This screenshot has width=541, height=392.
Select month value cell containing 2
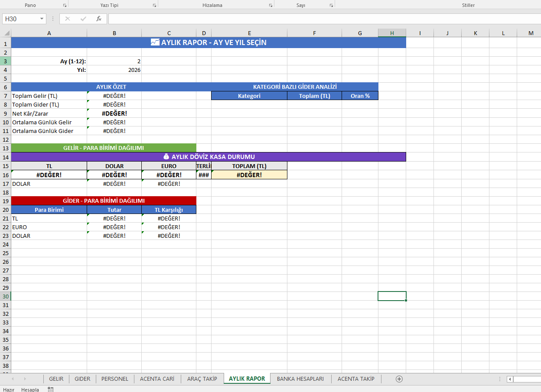tap(114, 62)
